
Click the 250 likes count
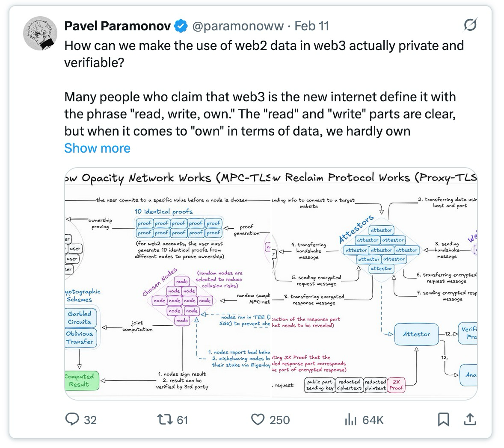(x=280, y=420)
